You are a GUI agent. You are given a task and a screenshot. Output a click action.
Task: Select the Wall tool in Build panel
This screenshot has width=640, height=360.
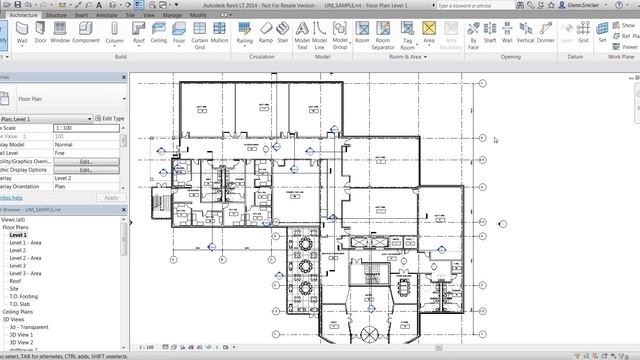[22, 33]
